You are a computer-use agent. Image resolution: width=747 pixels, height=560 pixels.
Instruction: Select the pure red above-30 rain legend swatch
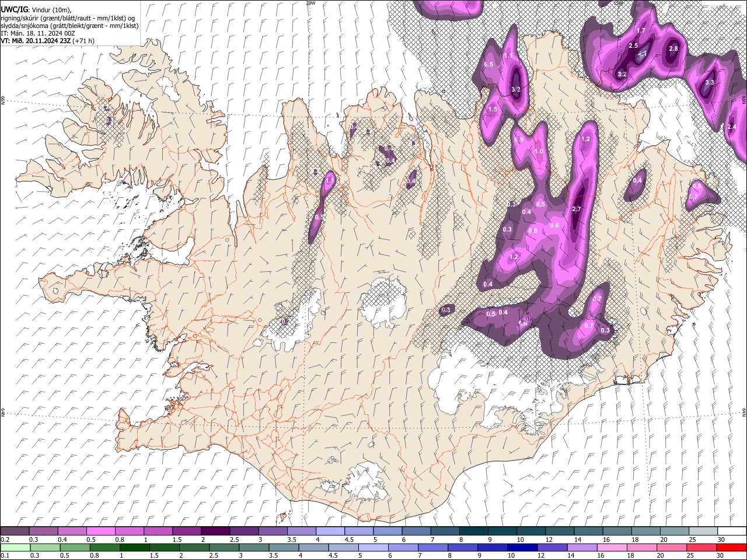[x=731, y=548]
